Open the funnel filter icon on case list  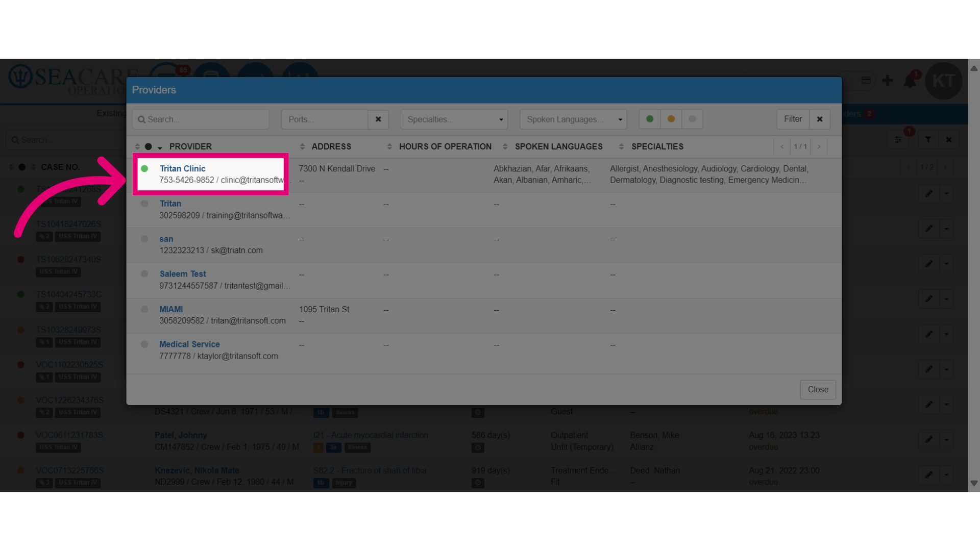click(x=928, y=139)
